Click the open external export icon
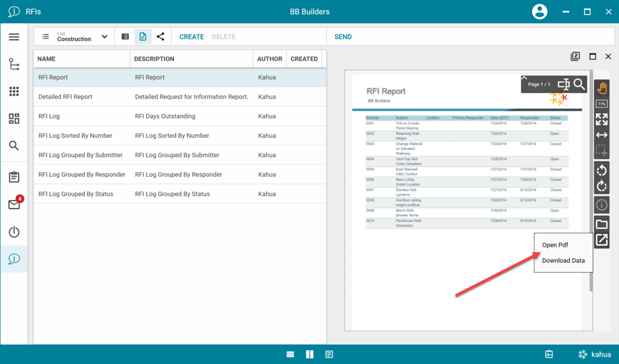Viewport: 619px width, 364px height. click(602, 240)
